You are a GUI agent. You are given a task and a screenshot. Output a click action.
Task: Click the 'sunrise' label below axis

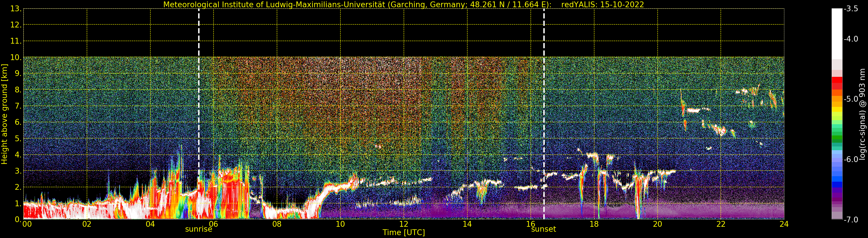[x=199, y=229]
